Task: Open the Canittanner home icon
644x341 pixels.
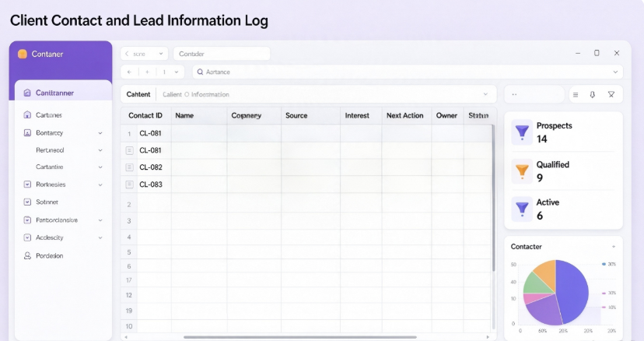Action: 27,93
